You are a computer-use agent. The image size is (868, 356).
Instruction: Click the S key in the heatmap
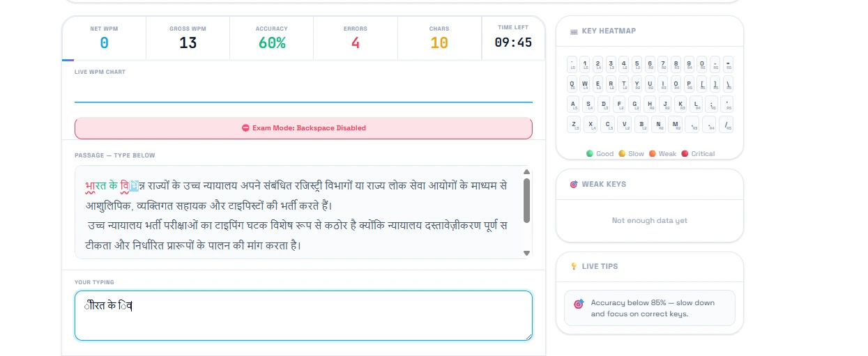point(588,105)
